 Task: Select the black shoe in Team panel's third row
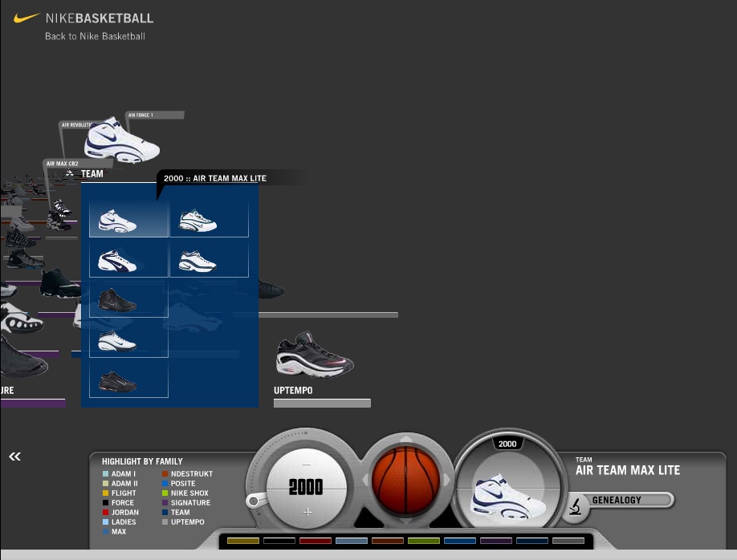[x=128, y=298]
